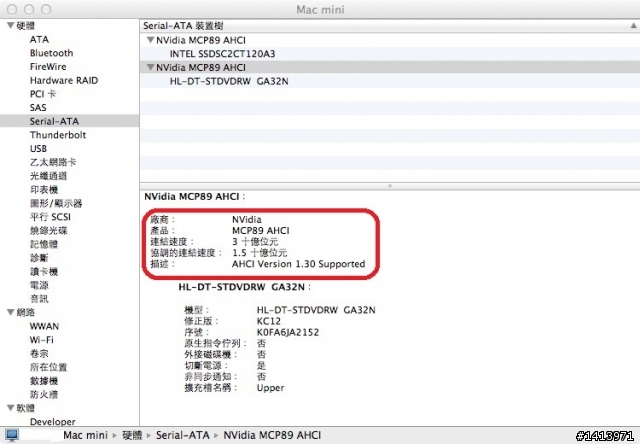
Task: Click NVidia MCP89 AHCI in path bar
Action: [x=272, y=435]
